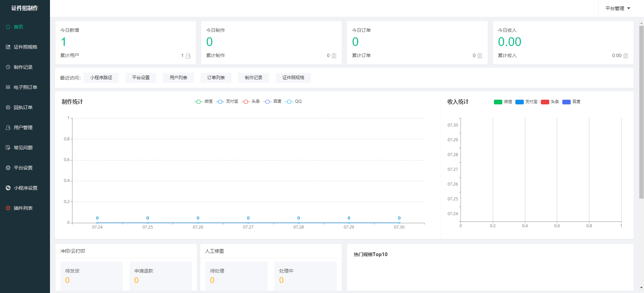Click the 今日订单 value 0
The height and width of the screenshot is (293, 644).
click(x=355, y=42)
